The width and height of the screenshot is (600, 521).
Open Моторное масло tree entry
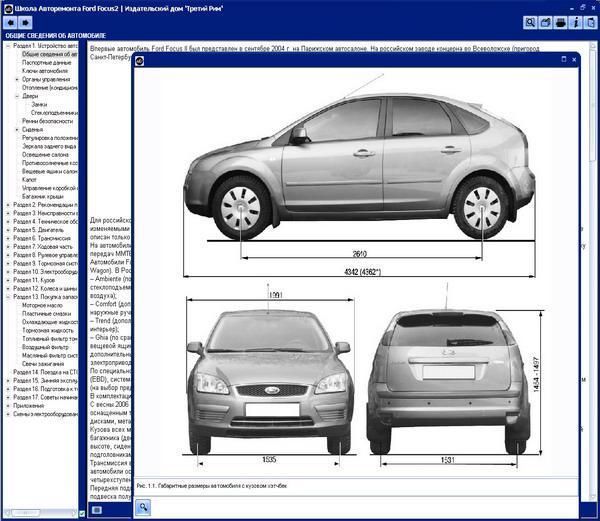[x=42, y=305]
